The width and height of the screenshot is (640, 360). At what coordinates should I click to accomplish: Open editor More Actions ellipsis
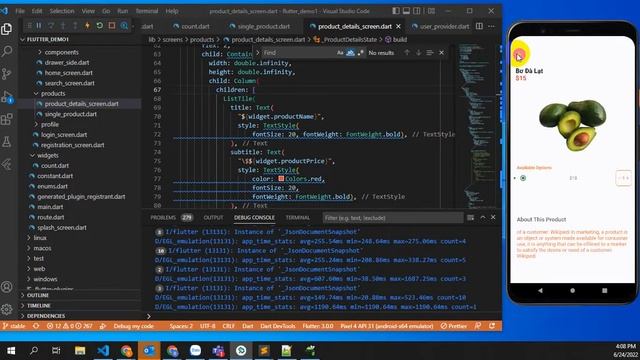tap(491, 26)
